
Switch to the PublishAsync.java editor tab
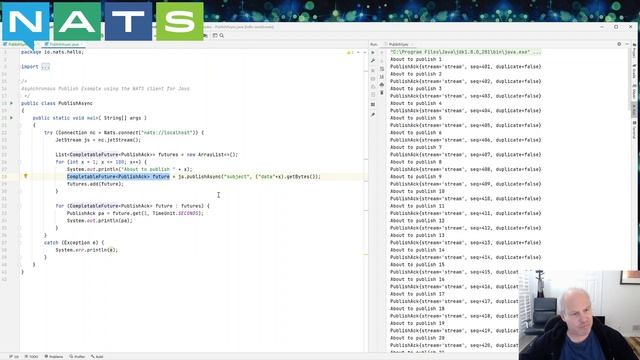[63, 44]
